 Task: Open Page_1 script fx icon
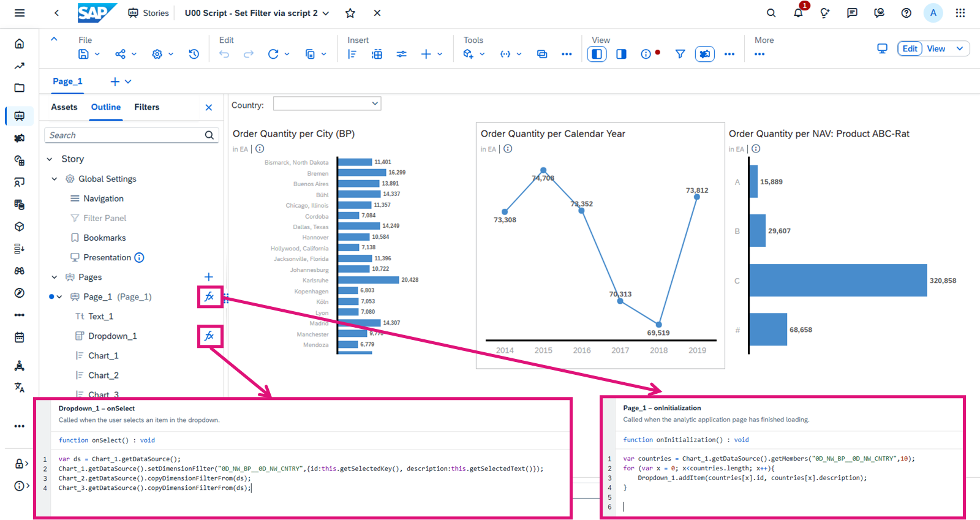pyautogui.click(x=209, y=296)
